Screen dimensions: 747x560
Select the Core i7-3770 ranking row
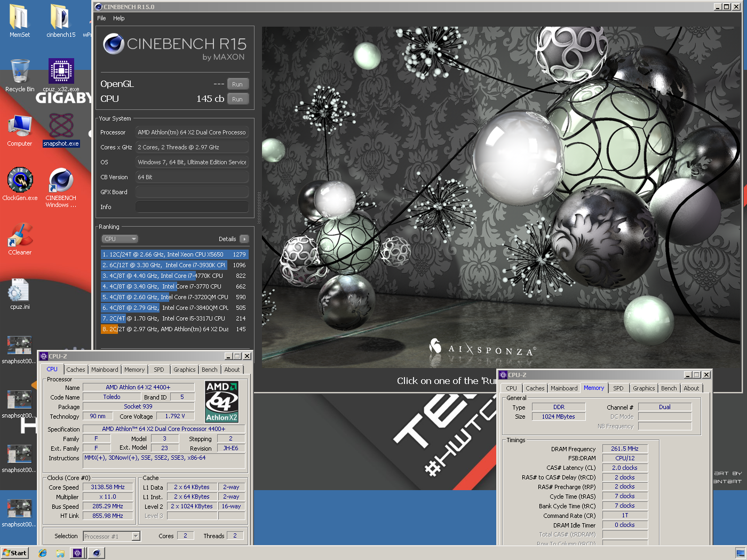pyautogui.click(x=174, y=286)
